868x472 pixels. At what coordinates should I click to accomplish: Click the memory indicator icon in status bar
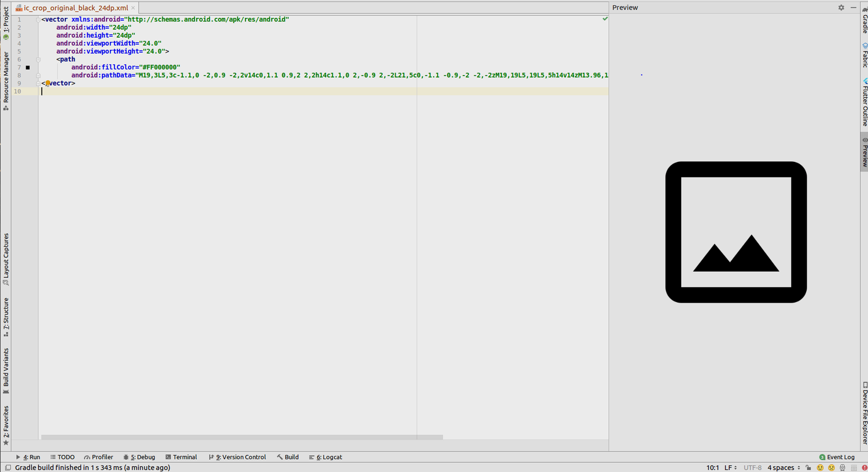(x=854, y=467)
